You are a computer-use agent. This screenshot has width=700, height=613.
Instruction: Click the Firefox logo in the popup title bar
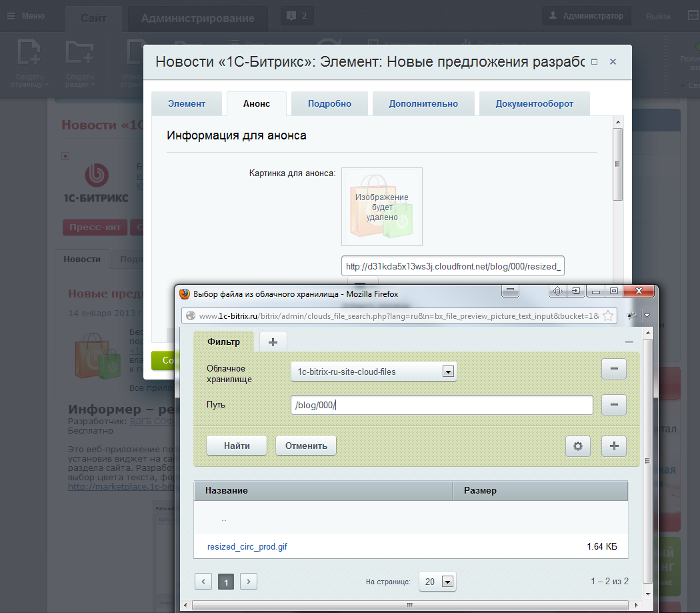tap(185, 293)
